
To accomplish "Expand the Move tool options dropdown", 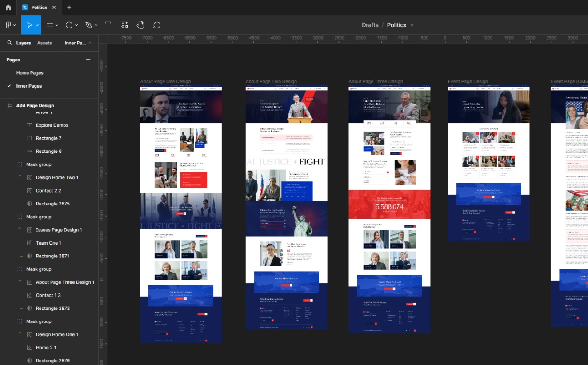I will point(37,25).
